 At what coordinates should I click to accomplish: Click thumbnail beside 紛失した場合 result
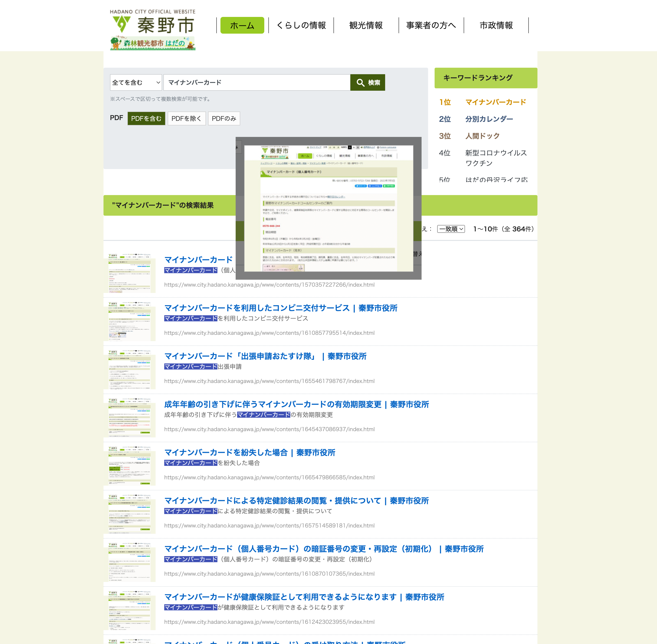click(x=130, y=466)
